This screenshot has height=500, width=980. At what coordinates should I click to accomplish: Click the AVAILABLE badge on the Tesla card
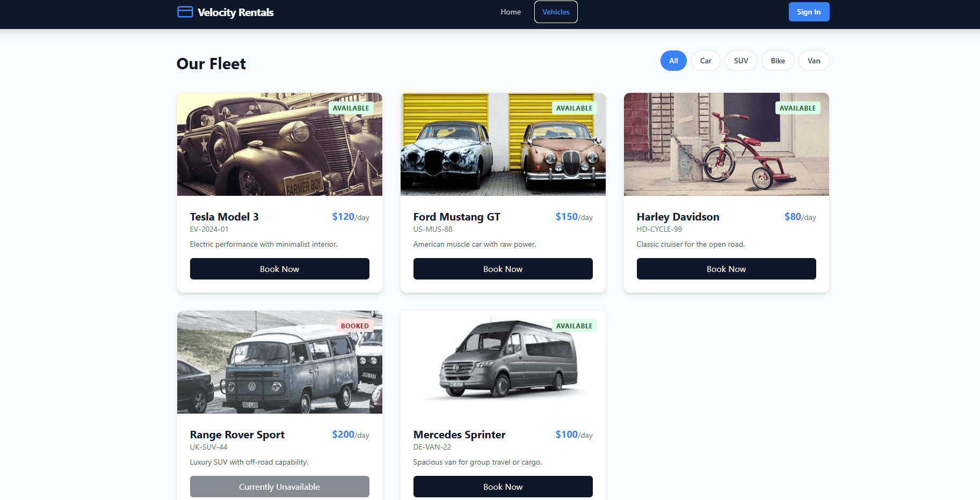[351, 108]
